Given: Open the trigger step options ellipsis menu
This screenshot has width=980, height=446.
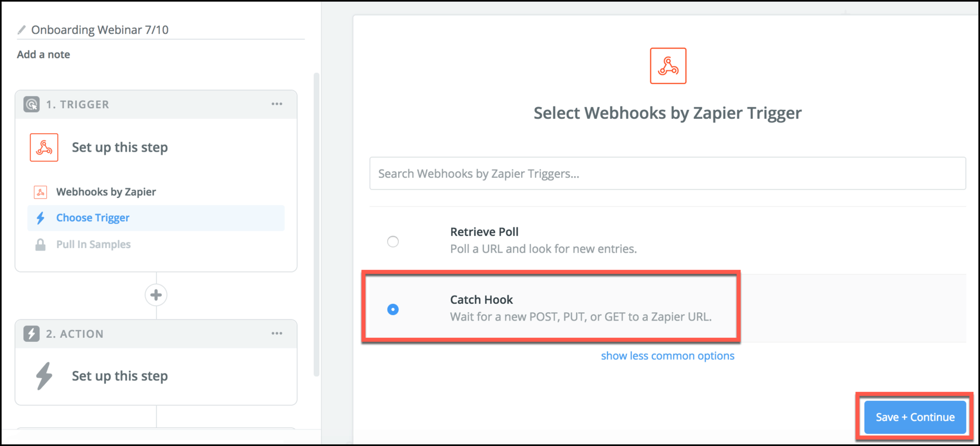Looking at the screenshot, I should pyautogui.click(x=277, y=104).
